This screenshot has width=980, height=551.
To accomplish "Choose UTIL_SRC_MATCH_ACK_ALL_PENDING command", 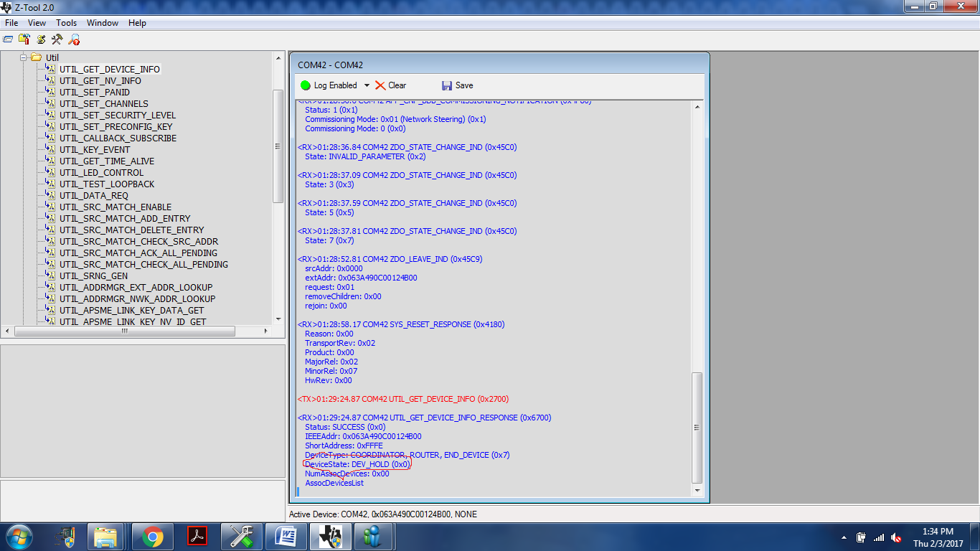I will (138, 253).
